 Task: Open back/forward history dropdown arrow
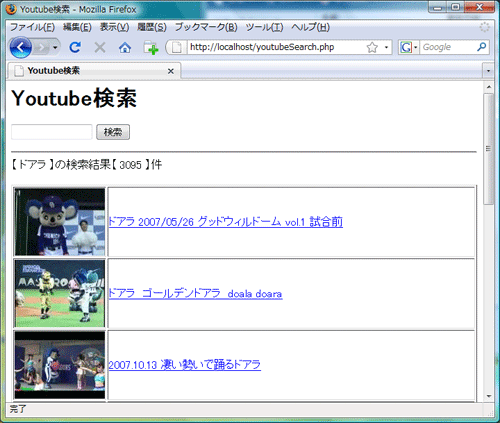click(x=55, y=48)
